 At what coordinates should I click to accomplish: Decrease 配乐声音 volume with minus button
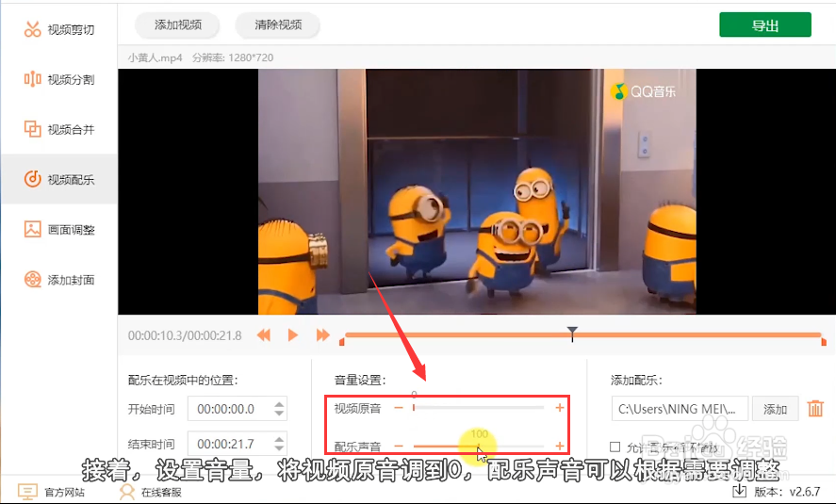(399, 447)
